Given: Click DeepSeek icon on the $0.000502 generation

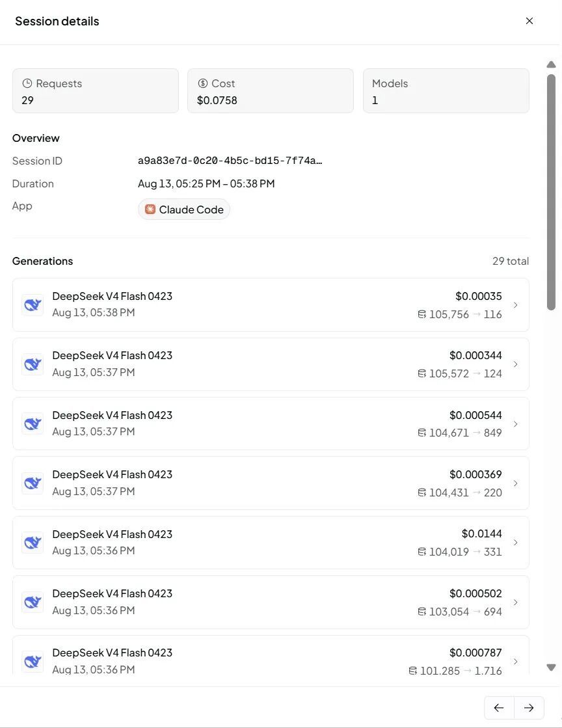Looking at the screenshot, I should (33, 602).
